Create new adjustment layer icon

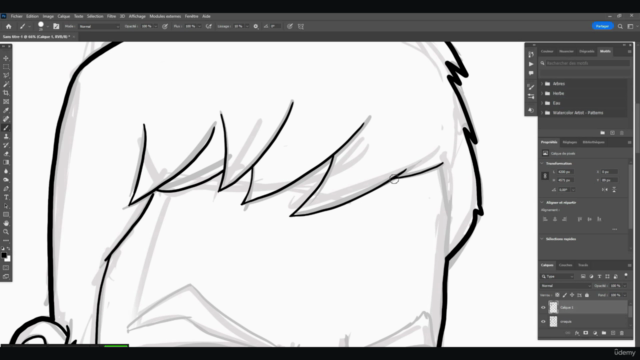(595, 333)
